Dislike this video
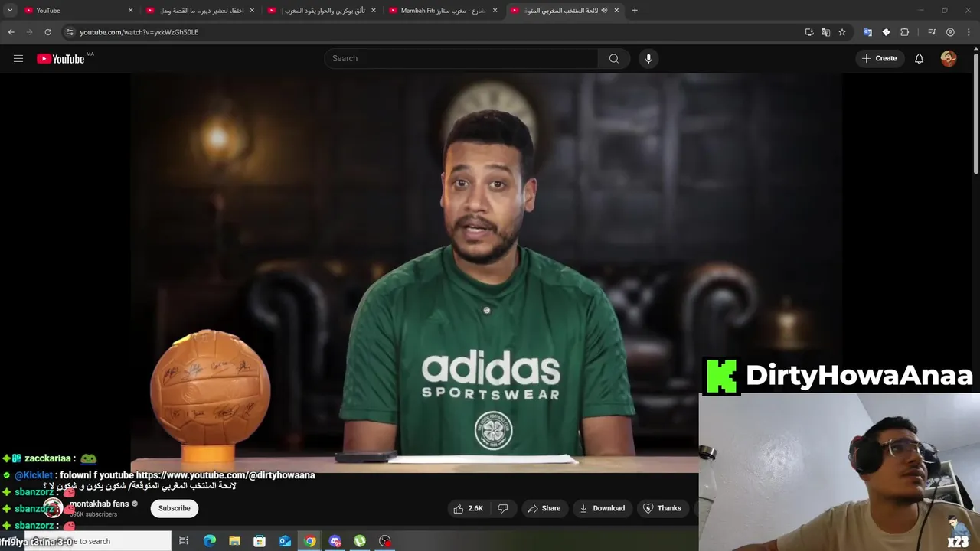 (503, 508)
